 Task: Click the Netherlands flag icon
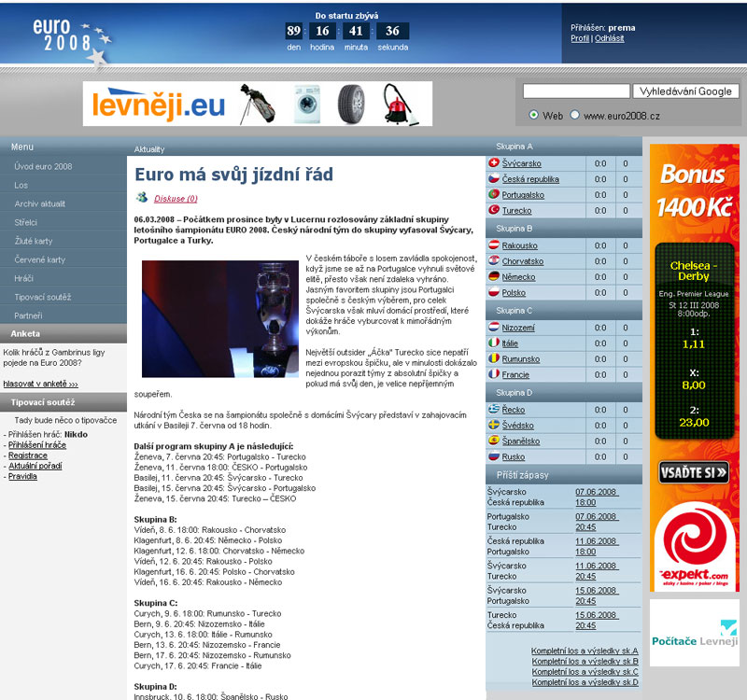[494, 328]
